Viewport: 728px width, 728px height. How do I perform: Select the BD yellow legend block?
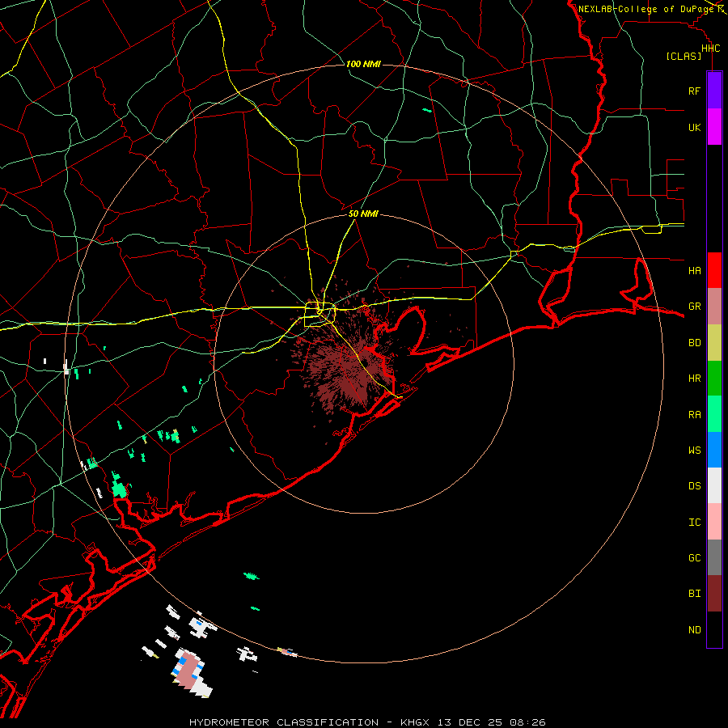coord(714,343)
